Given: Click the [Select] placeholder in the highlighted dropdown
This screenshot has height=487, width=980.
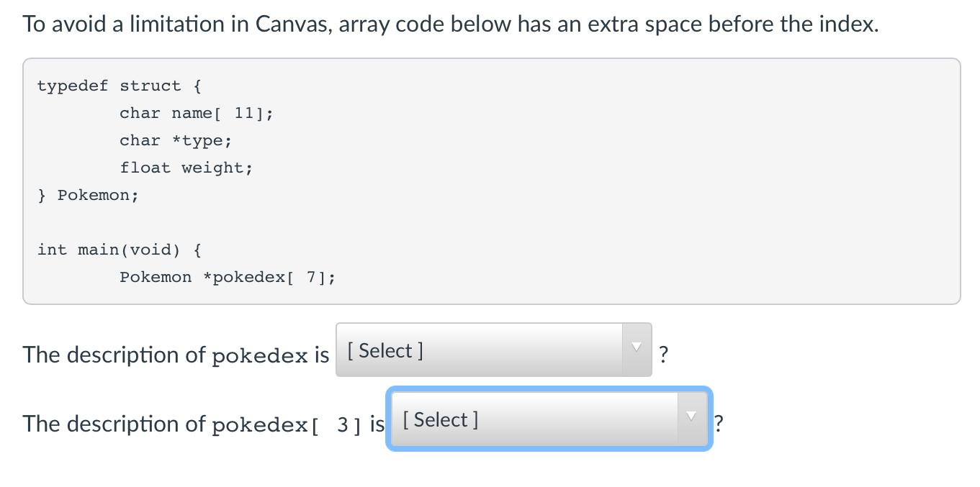Looking at the screenshot, I should pos(439,419).
